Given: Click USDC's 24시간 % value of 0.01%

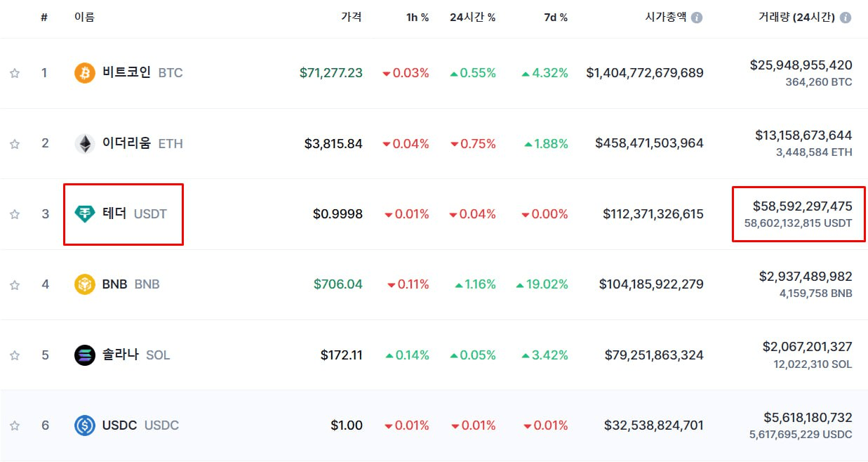Looking at the screenshot, I should click(473, 425).
